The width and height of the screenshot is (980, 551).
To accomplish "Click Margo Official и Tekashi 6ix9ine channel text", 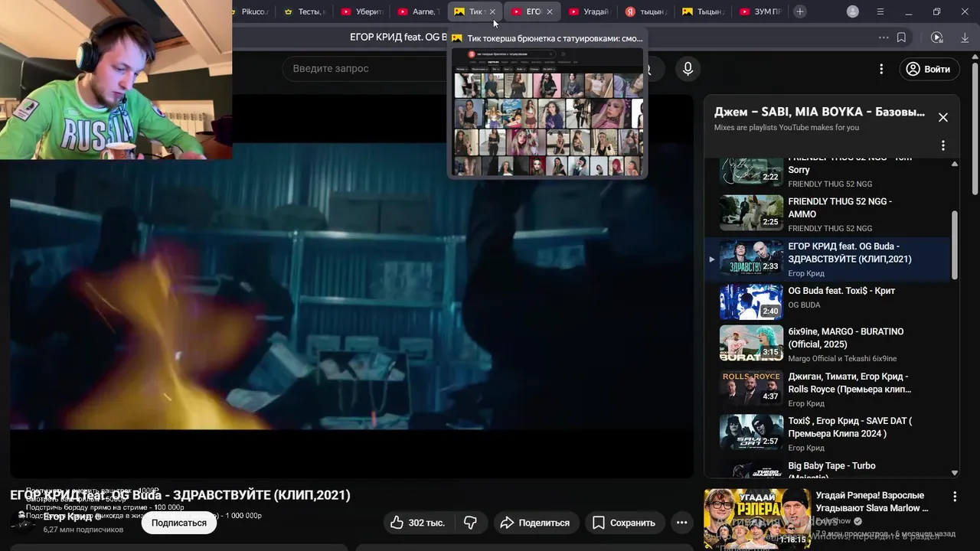I will pyautogui.click(x=842, y=358).
